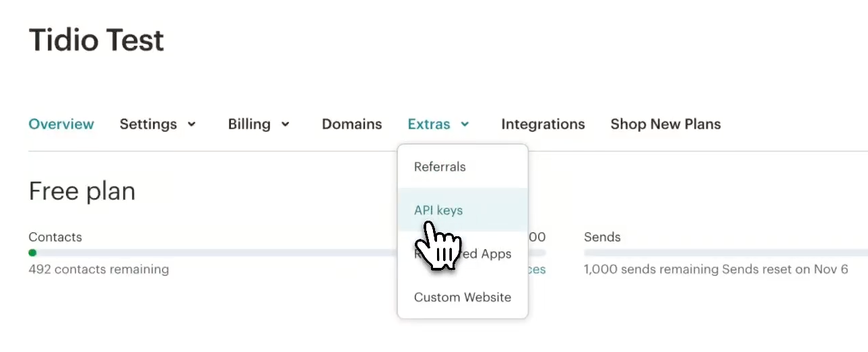Choose API keys in the Extras menu
Screen dimensions: 868x352
tap(438, 210)
